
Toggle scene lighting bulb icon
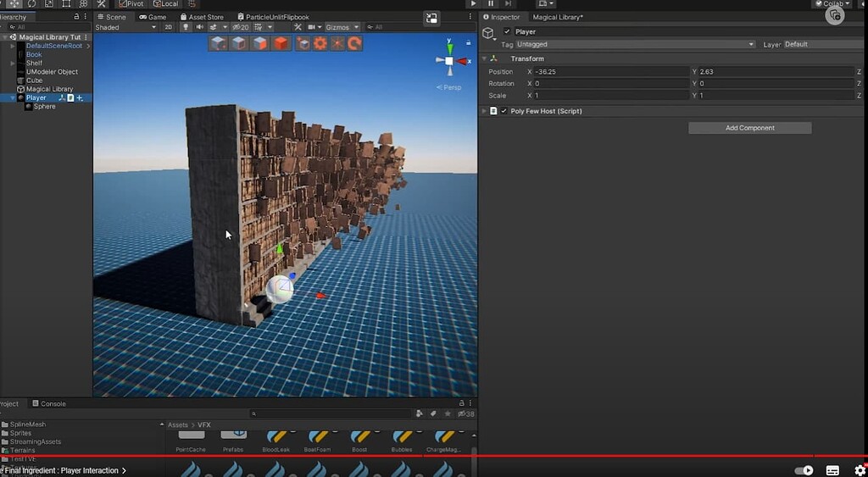186,27
